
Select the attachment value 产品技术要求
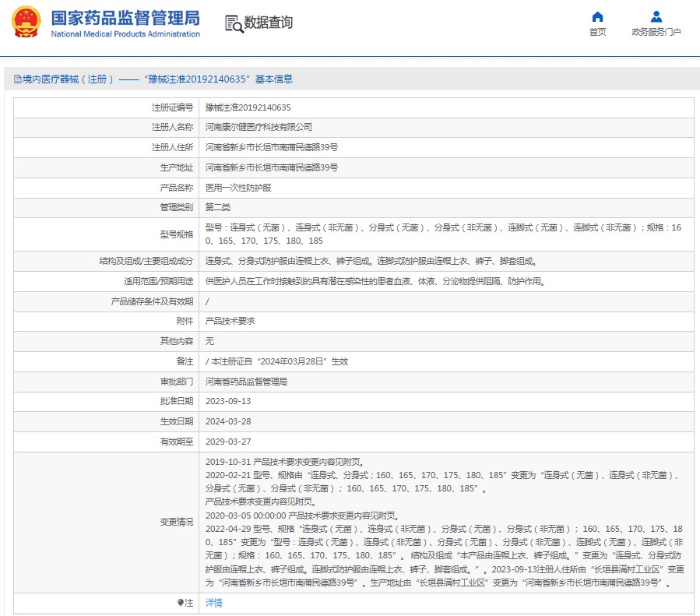tap(230, 321)
